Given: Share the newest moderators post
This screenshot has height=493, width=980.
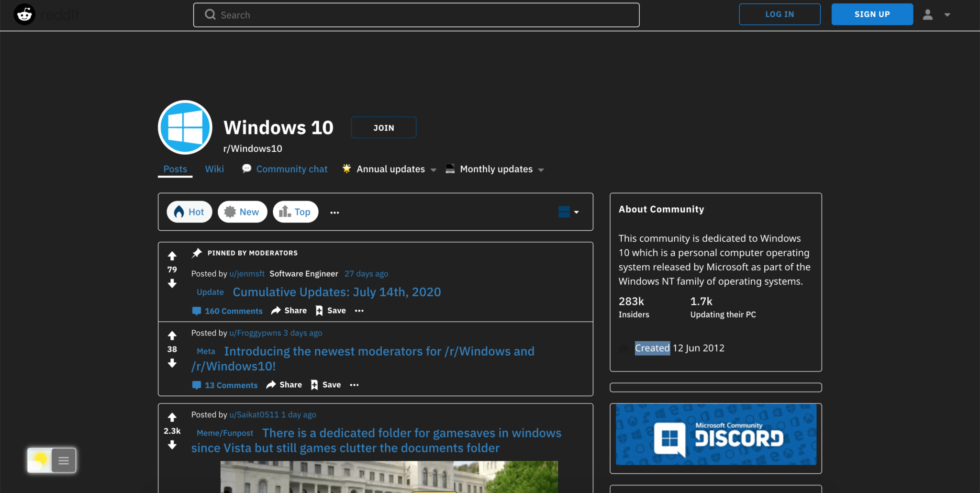Looking at the screenshot, I should [x=284, y=385].
